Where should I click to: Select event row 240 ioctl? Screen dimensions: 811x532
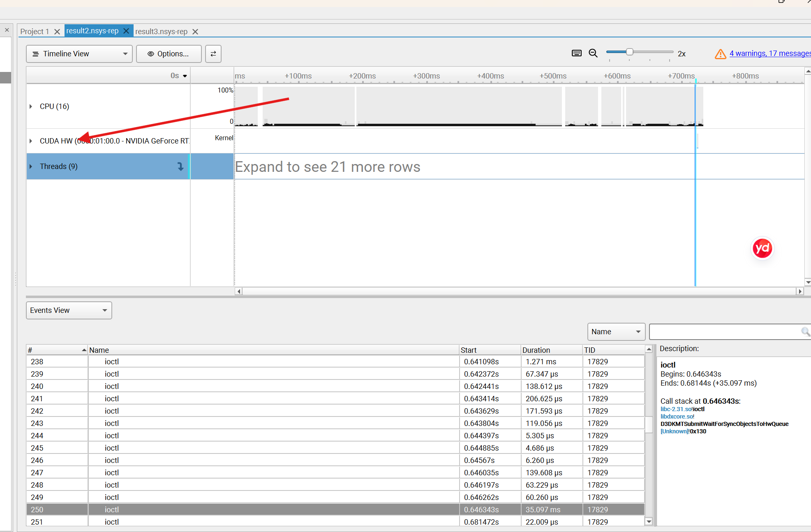click(x=335, y=386)
